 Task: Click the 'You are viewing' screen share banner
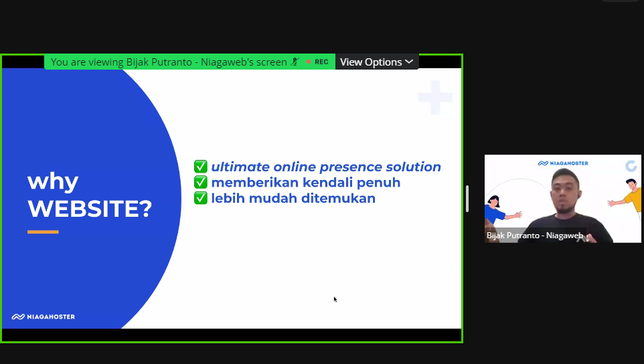point(169,62)
